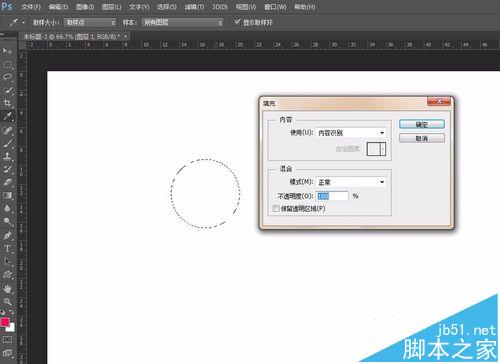Select the Magic Wand tool
The width and height of the screenshot is (500, 364).
7,90
